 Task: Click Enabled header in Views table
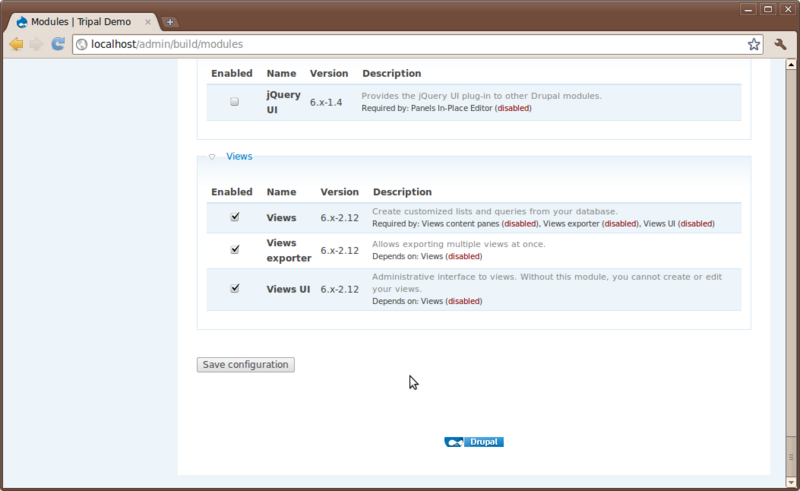[232, 192]
